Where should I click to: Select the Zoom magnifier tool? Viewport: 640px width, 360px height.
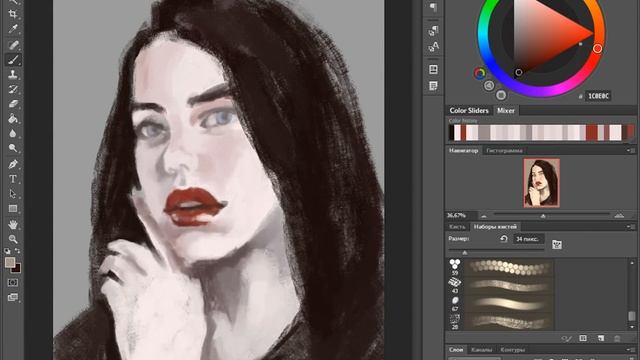coord(13,239)
